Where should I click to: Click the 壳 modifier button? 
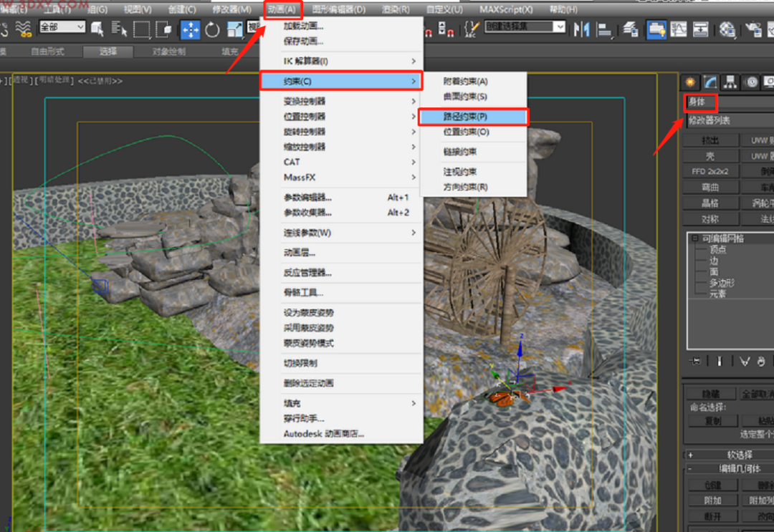pyautogui.click(x=711, y=156)
